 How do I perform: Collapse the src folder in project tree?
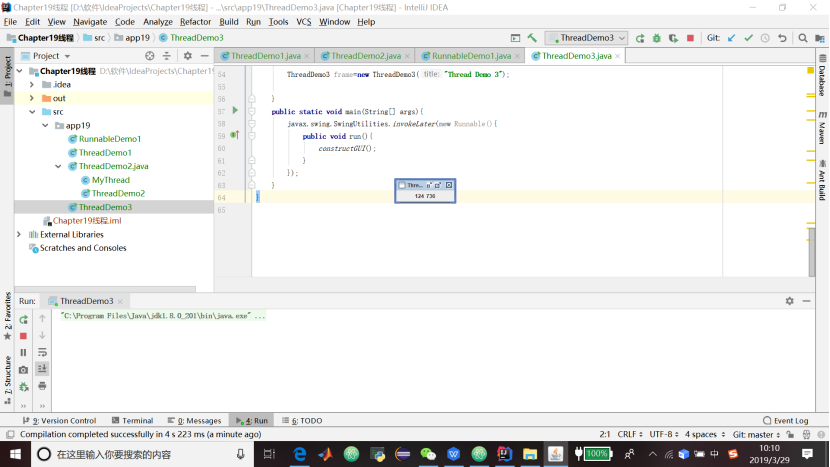pos(32,112)
